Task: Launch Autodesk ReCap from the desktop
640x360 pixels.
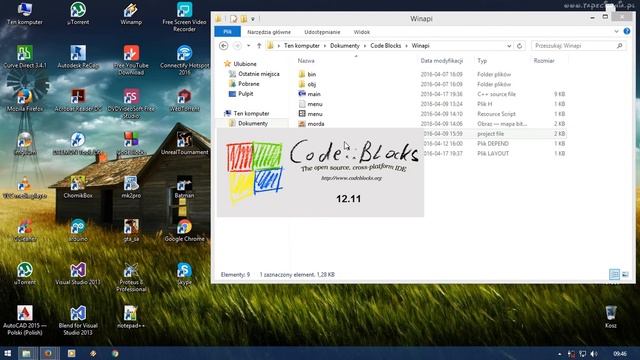Action: (x=78, y=57)
